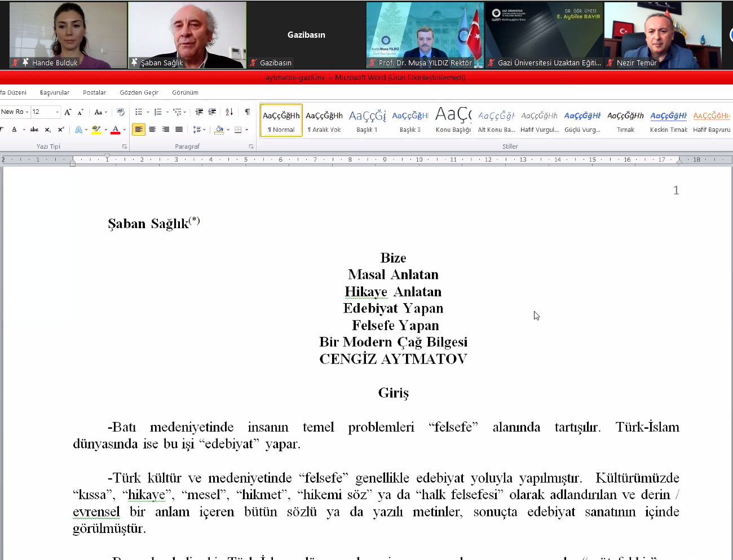The image size is (733, 560).
Task: Click the multilevel list icon
Action: tap(177, 112)
